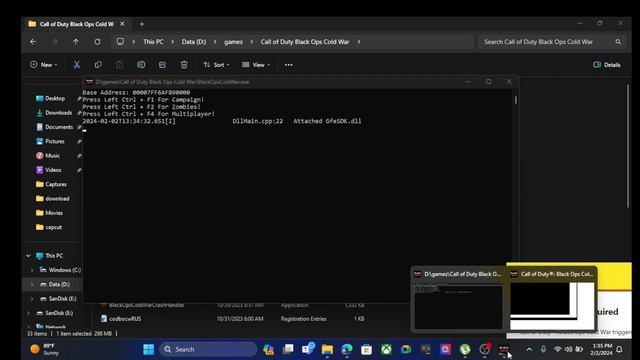Open the clock and date flyout
The width and height of the screenshot is (640, 360).
(x=601, y=349)
